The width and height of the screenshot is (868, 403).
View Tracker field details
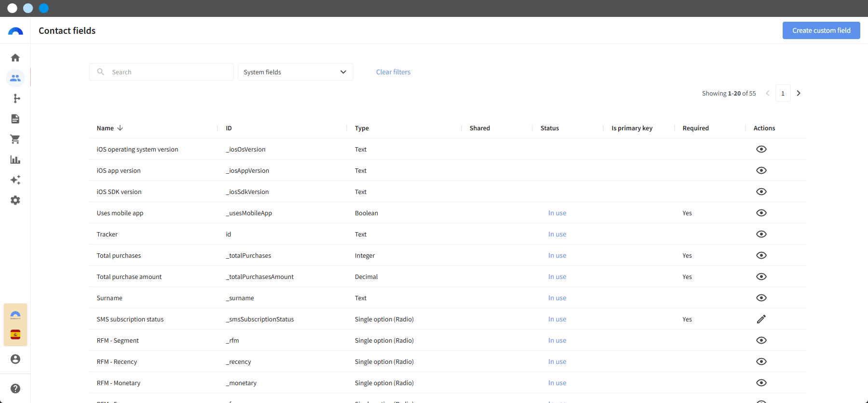point(761,234)
